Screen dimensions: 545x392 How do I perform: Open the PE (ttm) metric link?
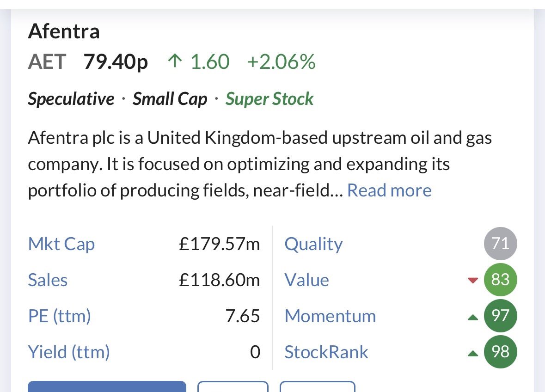click(60, 316)
